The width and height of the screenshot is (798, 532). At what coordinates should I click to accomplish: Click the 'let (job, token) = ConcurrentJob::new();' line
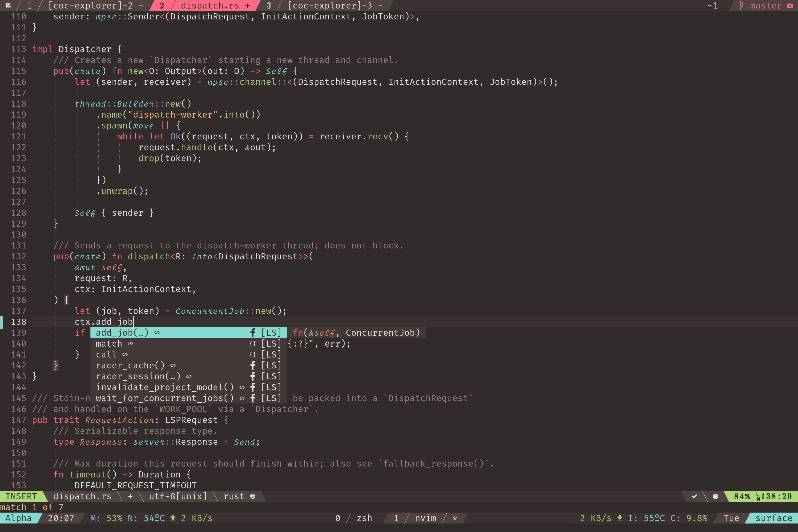(x=181, y=311)
